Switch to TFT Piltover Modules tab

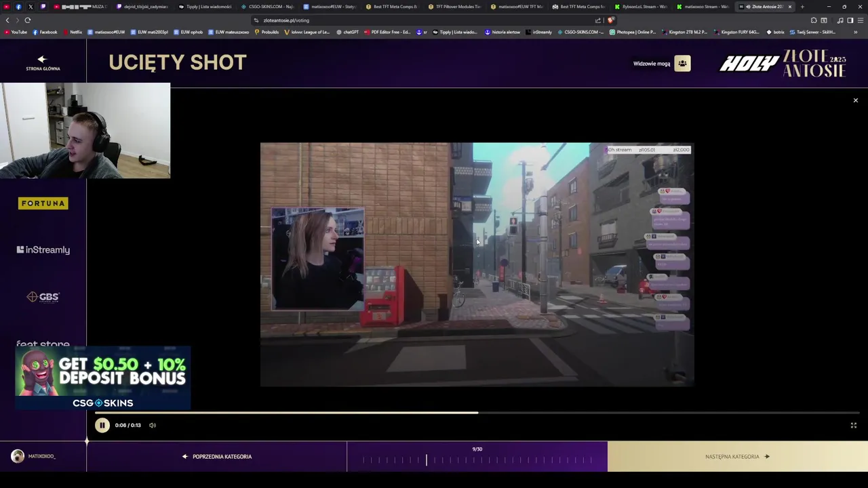pyautogui.click(x=454, y=7)
